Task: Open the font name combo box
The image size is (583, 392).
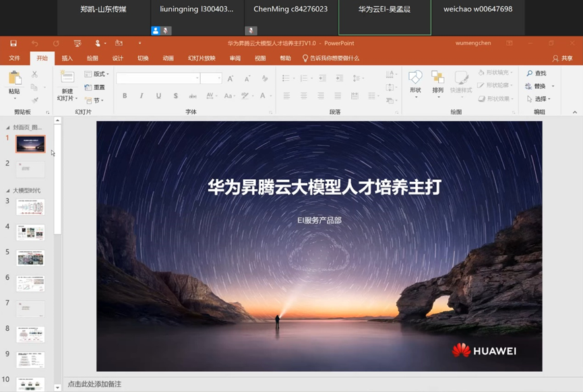Action: tap(158, 78)
